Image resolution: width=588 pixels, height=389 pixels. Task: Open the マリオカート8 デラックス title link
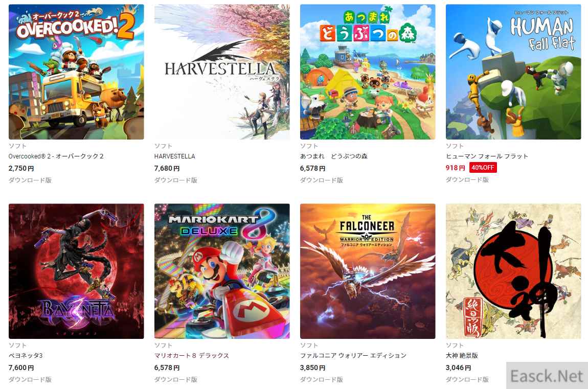192,356
